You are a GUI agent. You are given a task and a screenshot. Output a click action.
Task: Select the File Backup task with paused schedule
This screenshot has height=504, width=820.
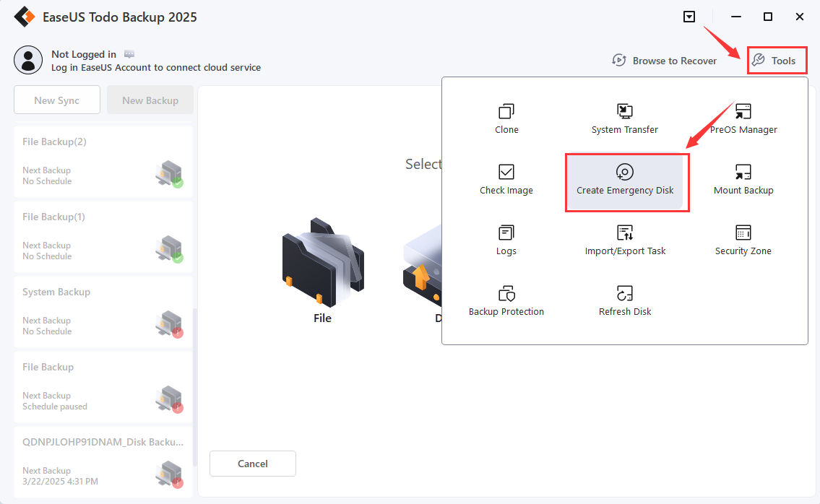pos(103,388)
